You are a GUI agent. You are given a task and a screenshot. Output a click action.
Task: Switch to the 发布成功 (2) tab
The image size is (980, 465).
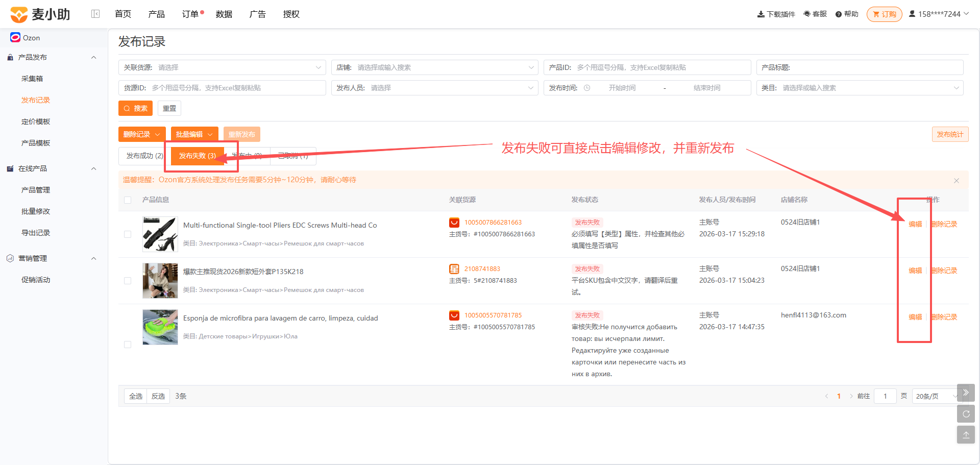tap(145, 156)
